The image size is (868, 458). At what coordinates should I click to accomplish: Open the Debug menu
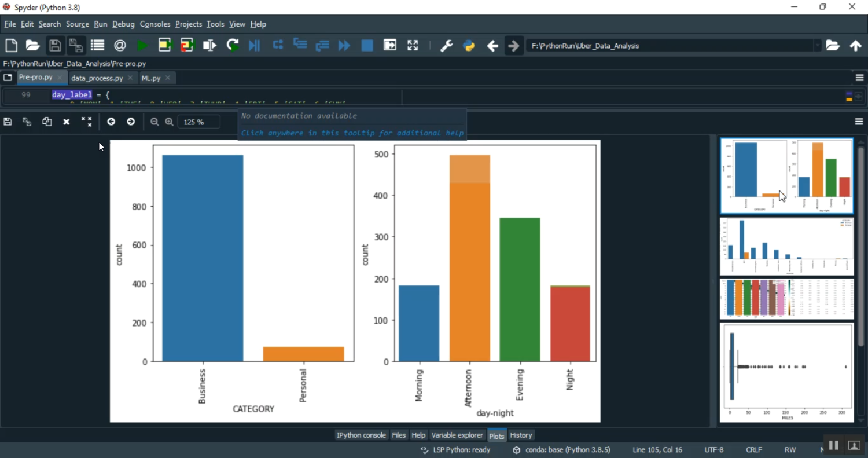(x=123, y=24)
